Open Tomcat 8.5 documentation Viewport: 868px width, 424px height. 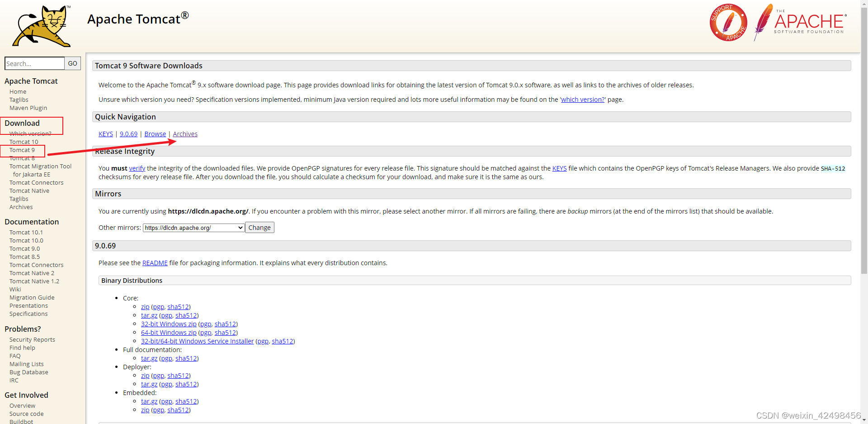(24, 257)
